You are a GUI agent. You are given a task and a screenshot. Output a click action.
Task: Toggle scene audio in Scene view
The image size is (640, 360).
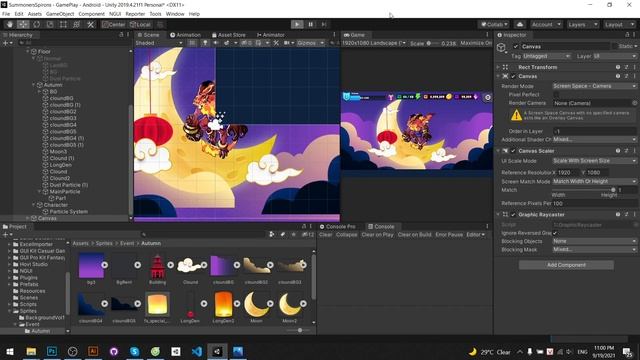tap(216, 43)
